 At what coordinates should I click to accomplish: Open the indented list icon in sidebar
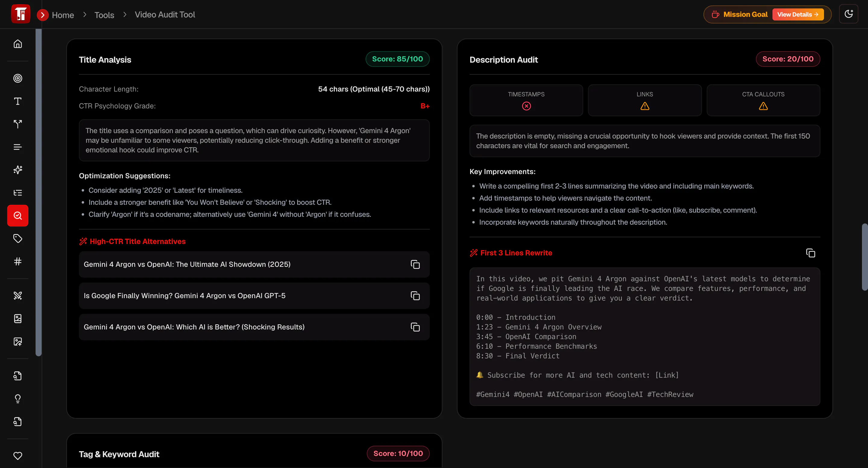[x=17, y=192]
